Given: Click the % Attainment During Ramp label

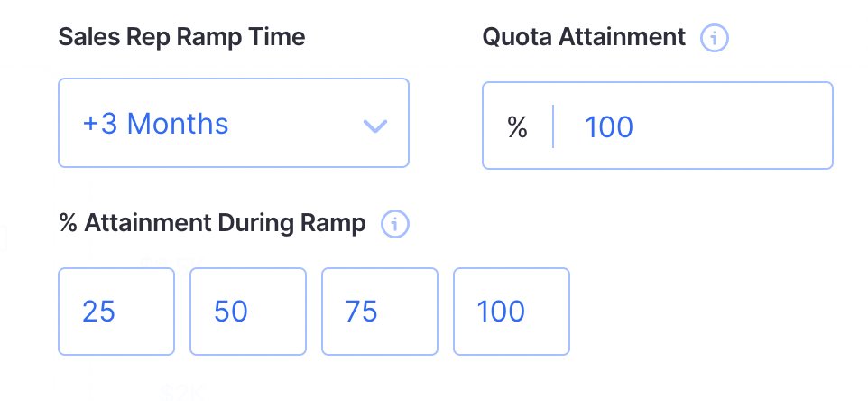Looking at the screenshot, I should tap(212, 223).
